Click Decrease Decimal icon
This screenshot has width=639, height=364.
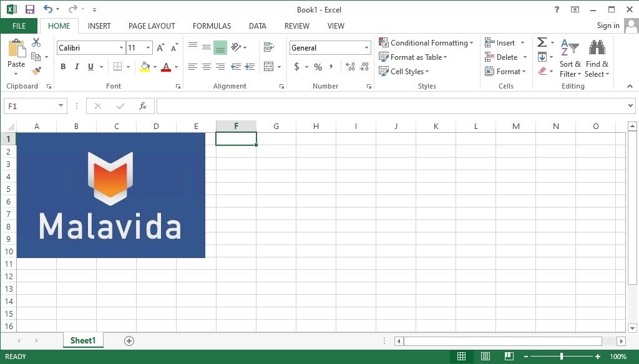tap(364, 66)
